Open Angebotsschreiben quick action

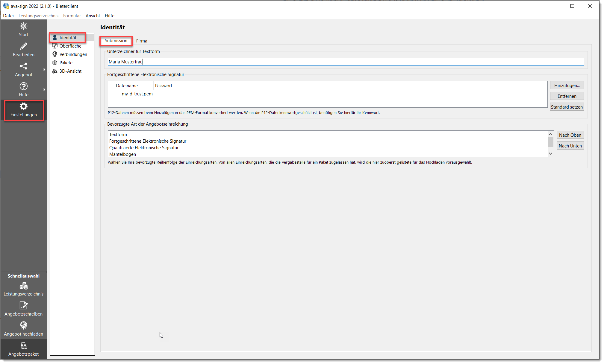23,309
